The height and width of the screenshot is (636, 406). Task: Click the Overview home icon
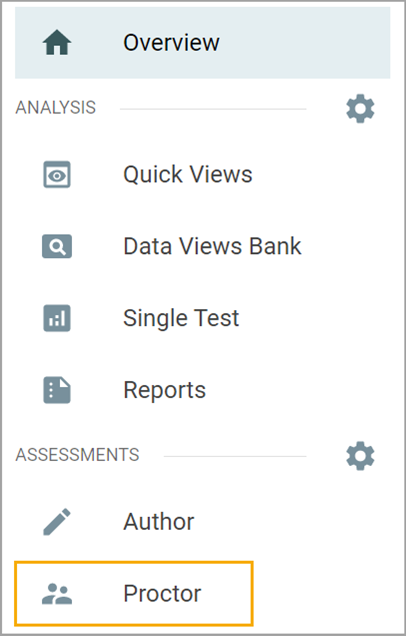57,42
